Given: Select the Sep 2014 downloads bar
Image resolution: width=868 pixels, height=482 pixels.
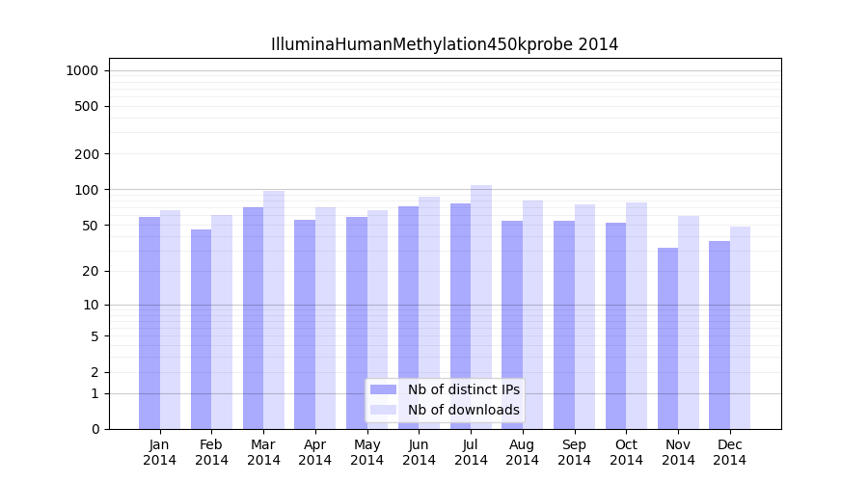Looking at the screenshot, I should tap(584, 316).
